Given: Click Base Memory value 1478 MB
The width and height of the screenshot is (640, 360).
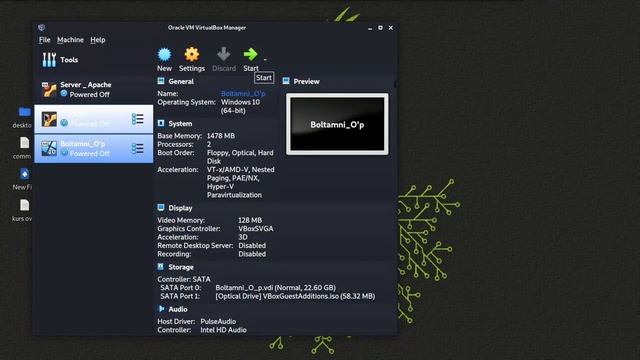Looking at the screenshot, I should click(220, 136).
